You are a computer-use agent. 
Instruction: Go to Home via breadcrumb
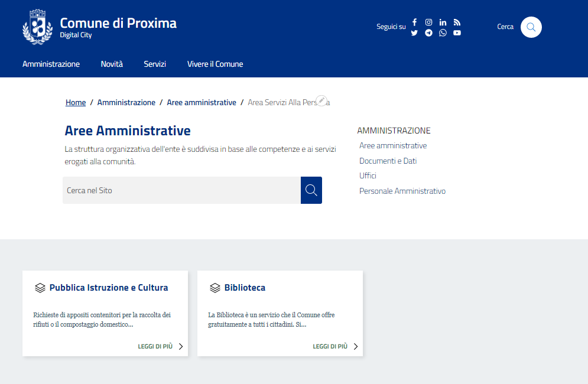76,103
